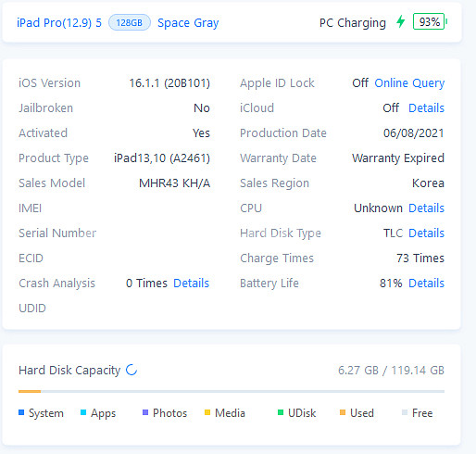Click the gray Free legend swatch

click(405, 412)
